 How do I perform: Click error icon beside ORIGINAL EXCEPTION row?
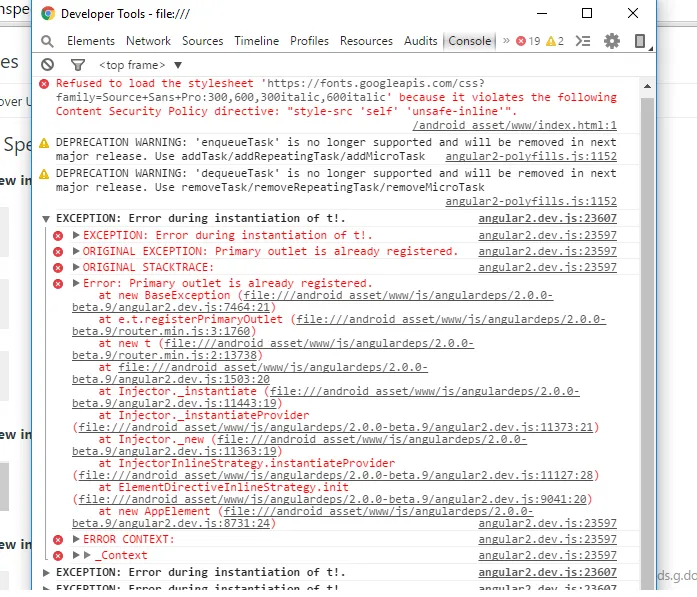point(58,252)
